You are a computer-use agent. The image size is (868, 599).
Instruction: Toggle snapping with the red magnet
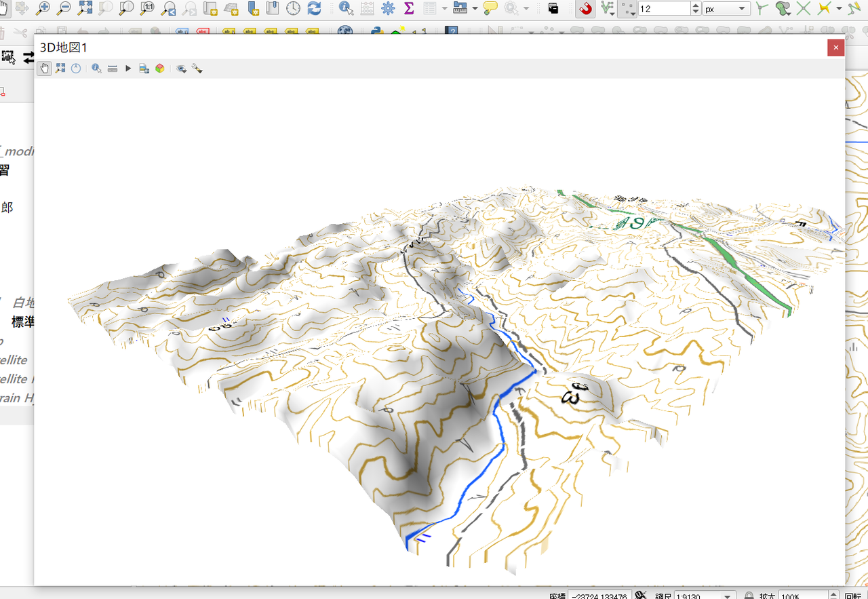tap(585, 9)
